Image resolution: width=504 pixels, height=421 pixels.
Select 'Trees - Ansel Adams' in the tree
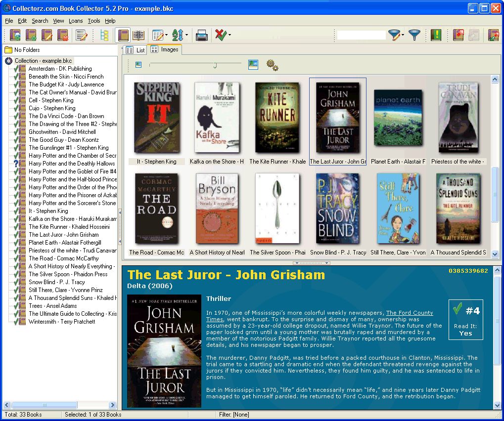[53, 306]
